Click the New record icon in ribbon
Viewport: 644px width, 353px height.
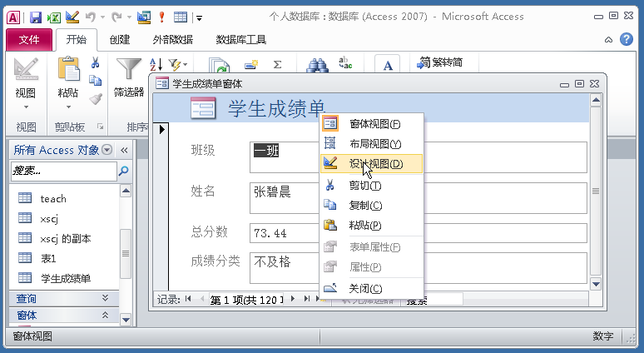pyautogui.click(x=251, y=64)
